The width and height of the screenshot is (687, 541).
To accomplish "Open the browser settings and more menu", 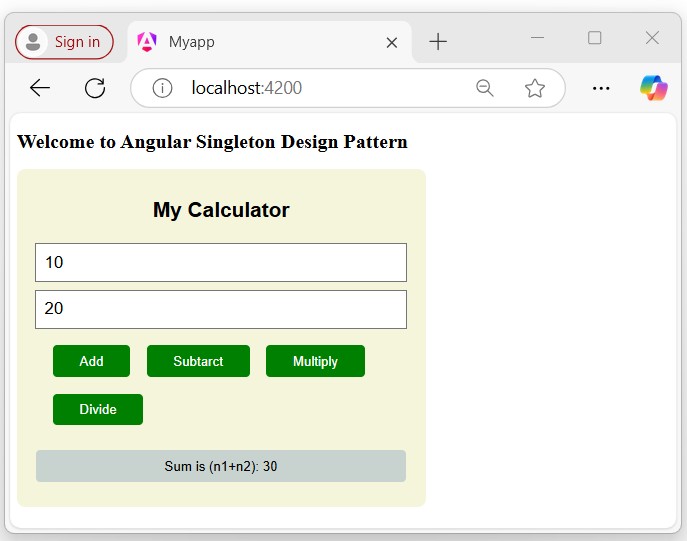I will click(x=601, y=88).
